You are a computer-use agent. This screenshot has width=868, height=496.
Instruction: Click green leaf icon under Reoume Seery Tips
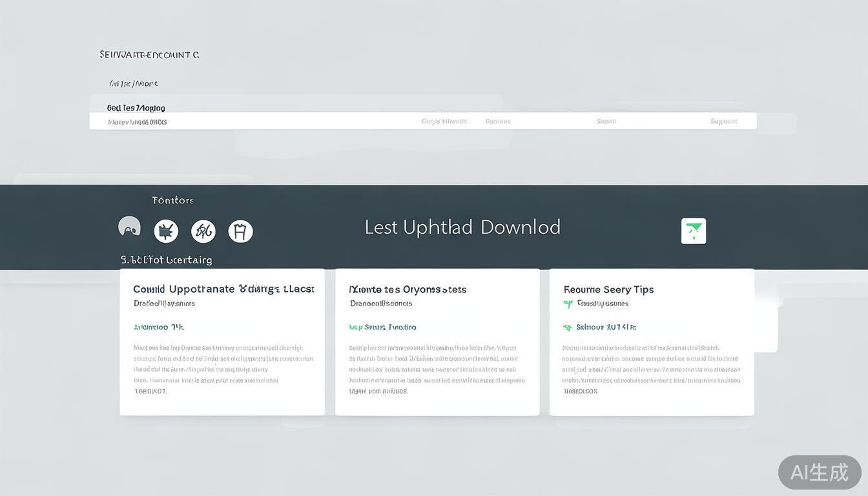(x=568, y=304)
